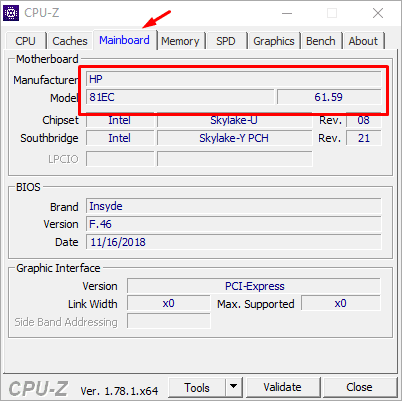
Task: Click the BIOS Date field
Action: point(233,242)
